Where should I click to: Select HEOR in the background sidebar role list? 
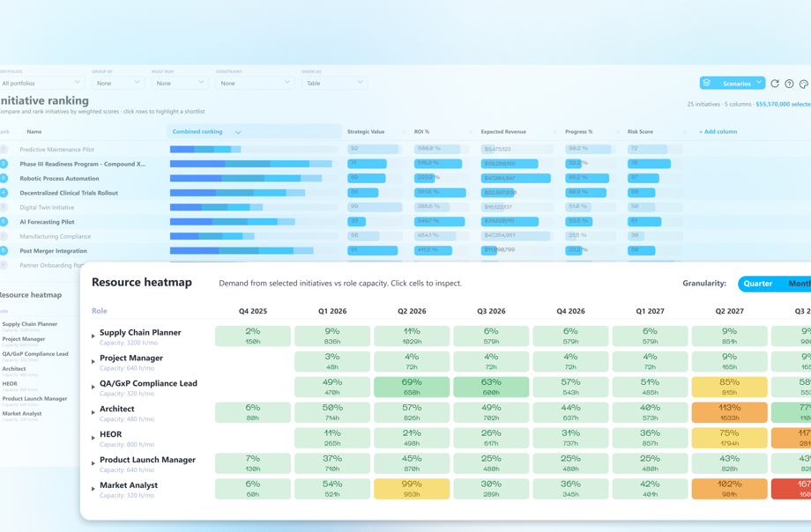point(10,384)
